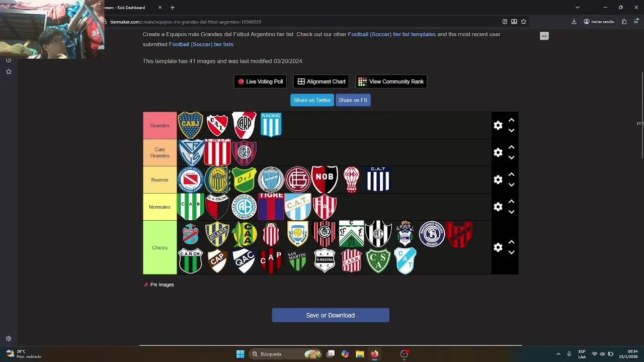
Task: Open File Explorer from taskbar
Action: pyautogui.click(x=360, y=354)
